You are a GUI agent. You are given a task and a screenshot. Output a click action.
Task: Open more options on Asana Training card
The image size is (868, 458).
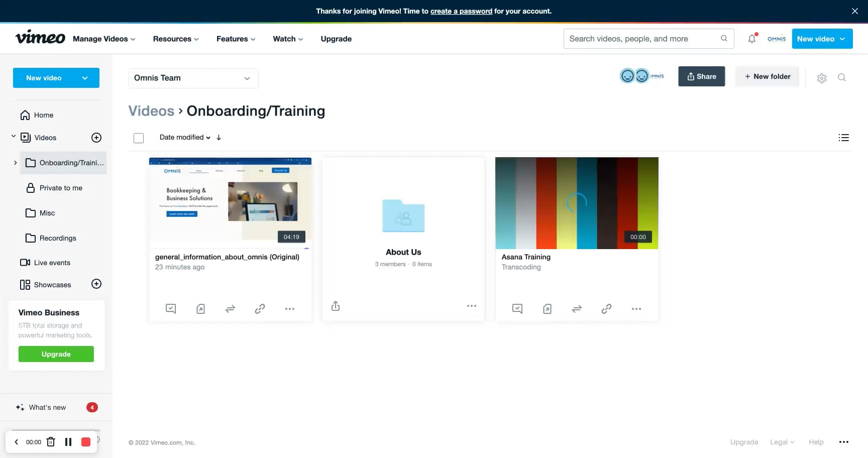[636, 309]
